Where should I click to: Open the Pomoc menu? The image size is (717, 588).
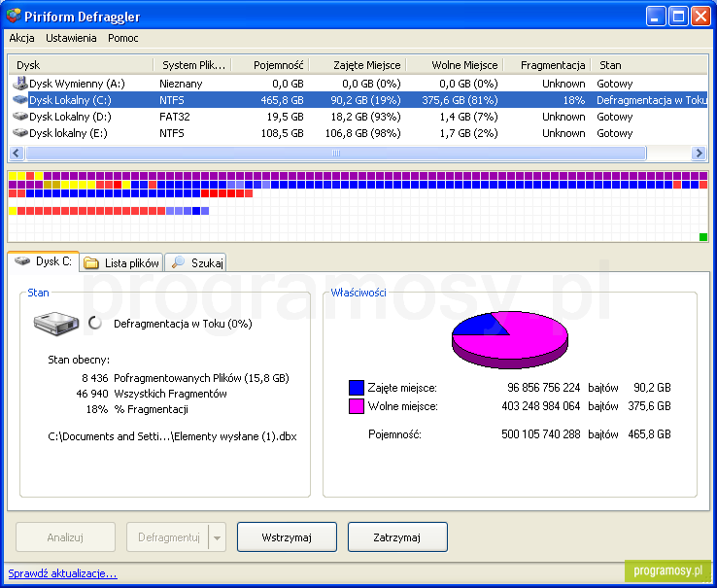123,38
